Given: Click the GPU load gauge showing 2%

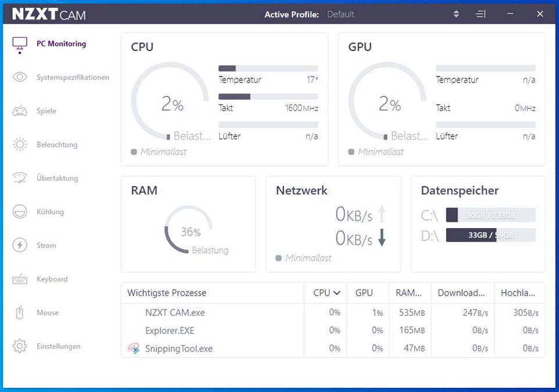Looking at the screenshot, I should coord(388,102).
